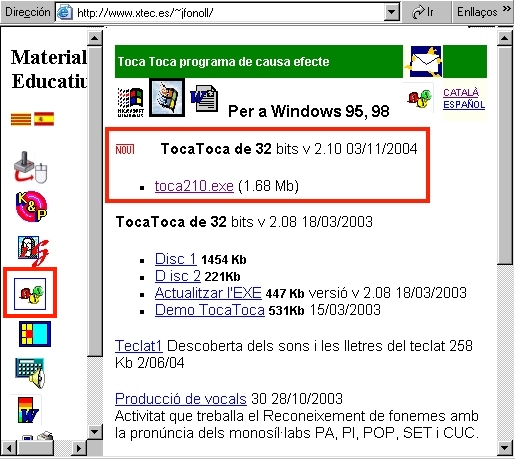Screen dimensions: 515x459
Task: Click the Ir go button
Action: pos(423,12)
